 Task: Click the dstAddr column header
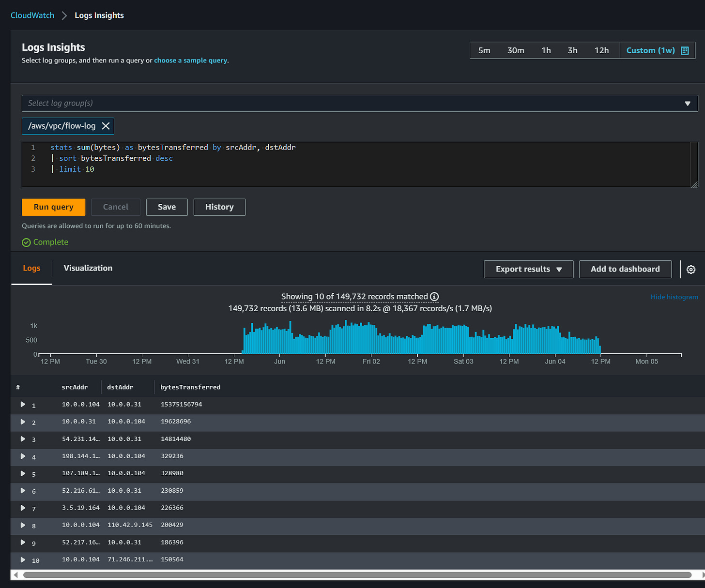pos(120,387)
